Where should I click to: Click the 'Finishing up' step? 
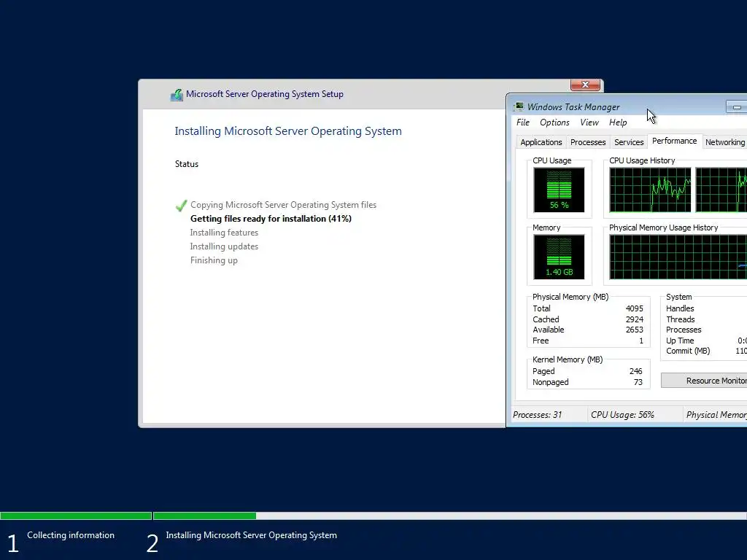[214, 260]
